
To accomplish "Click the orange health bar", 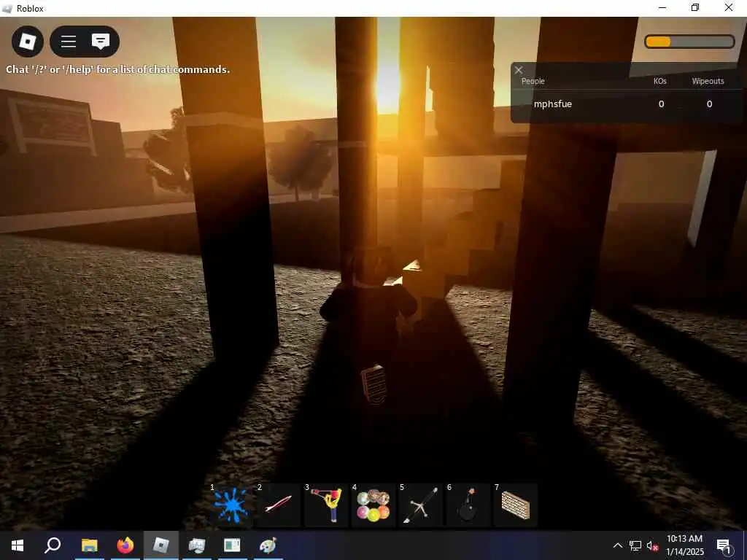I will click(689, 42).
